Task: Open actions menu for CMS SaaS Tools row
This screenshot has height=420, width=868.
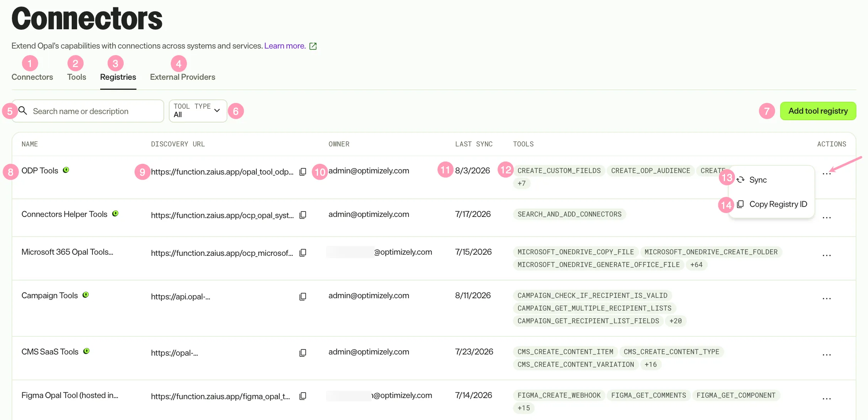Action: click(x=826, y=355)
